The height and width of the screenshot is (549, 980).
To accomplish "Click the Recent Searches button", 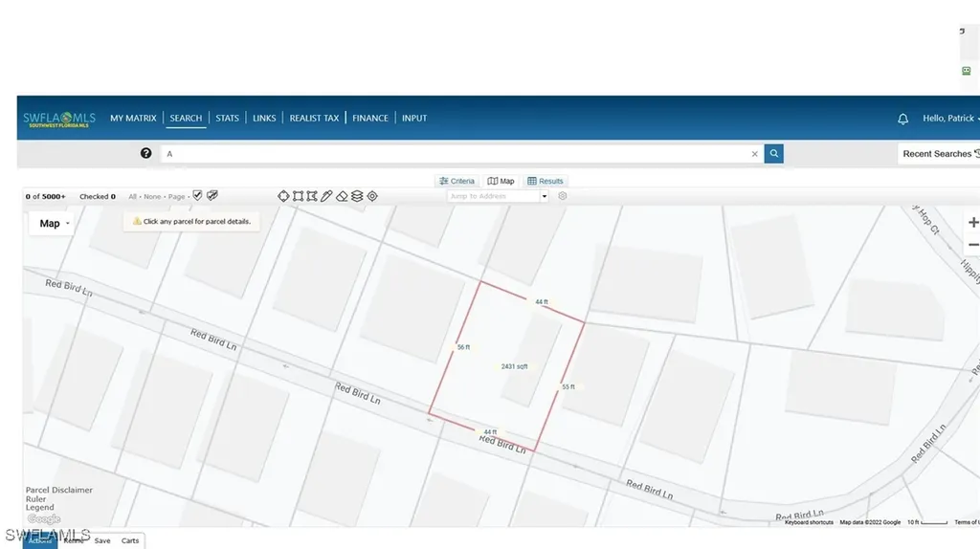I will (940, 154).
